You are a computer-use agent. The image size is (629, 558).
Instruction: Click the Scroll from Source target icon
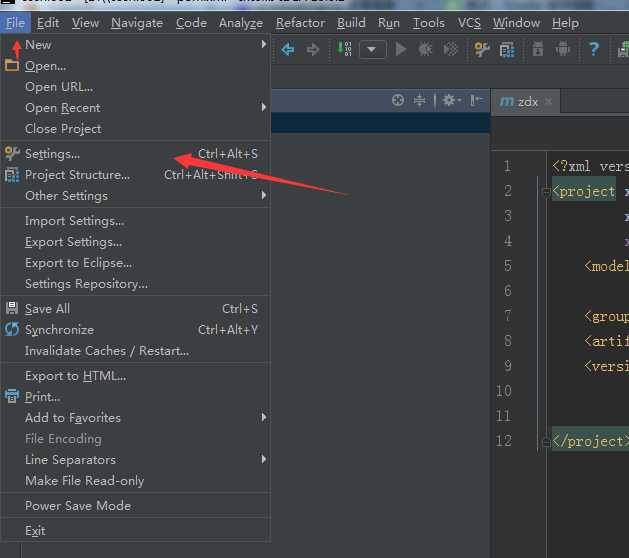398,100
